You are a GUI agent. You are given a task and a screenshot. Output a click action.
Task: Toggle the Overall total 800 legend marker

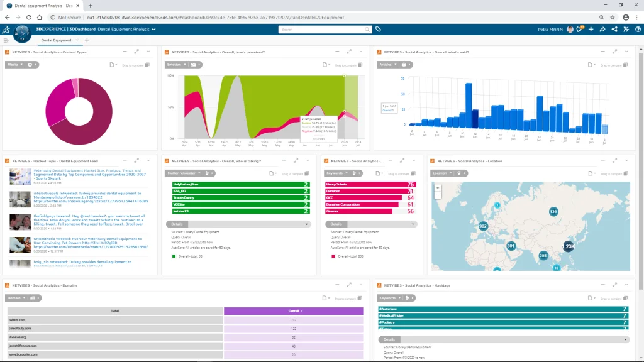[333, 256]
